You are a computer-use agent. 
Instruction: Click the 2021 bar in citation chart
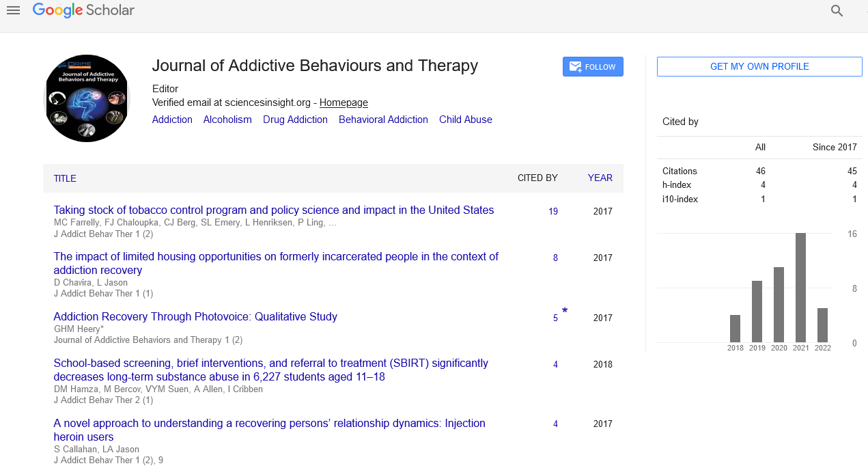click(x=800, y=288)
